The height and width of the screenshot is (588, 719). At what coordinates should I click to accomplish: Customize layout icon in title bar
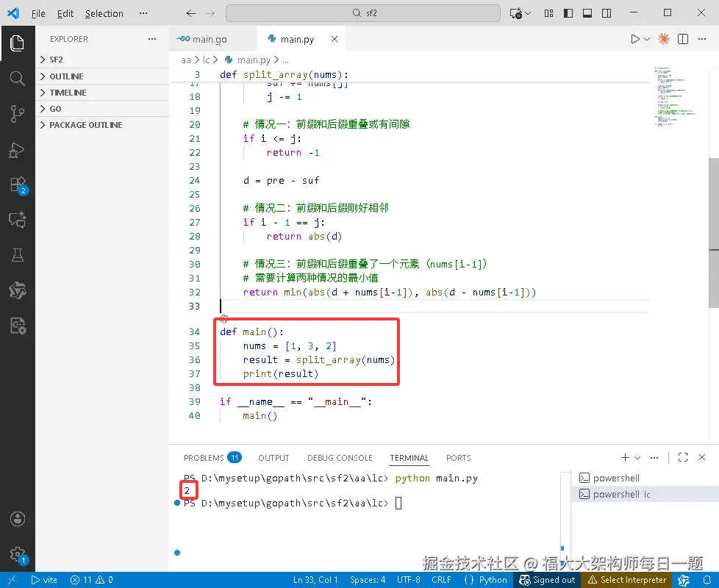[549, 13]
